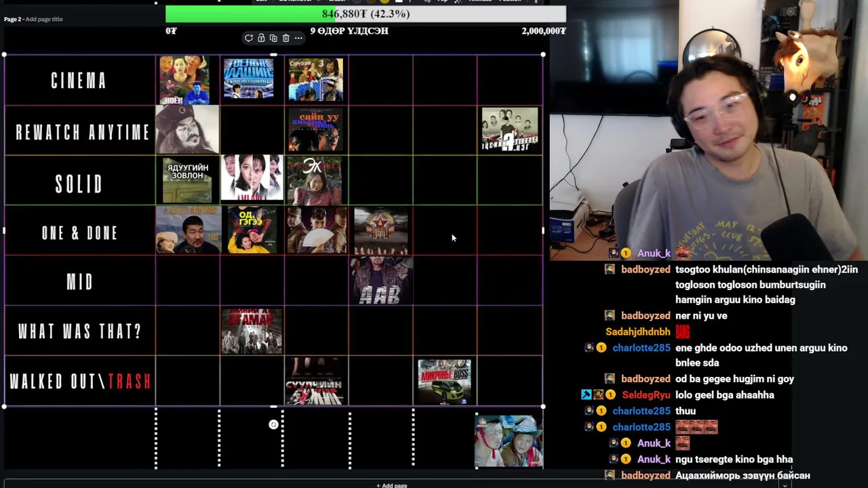Select the WHAT WAS THAT? tier label
This screenshot has height=488, width=868.
tap(80, 331)
